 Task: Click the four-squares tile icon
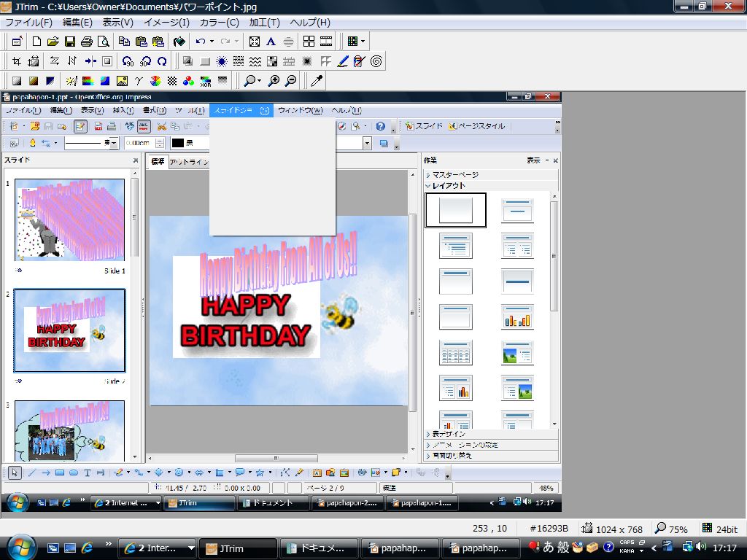pyautogui.click(x=309, y=42)
